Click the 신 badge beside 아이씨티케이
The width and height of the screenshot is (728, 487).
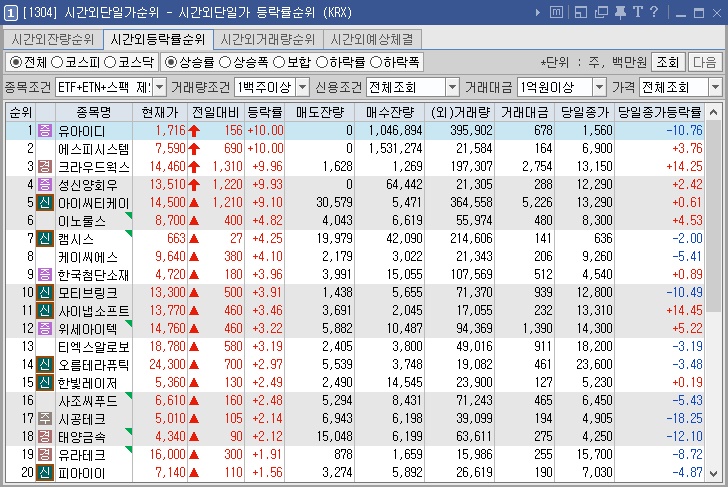[45, 202]
